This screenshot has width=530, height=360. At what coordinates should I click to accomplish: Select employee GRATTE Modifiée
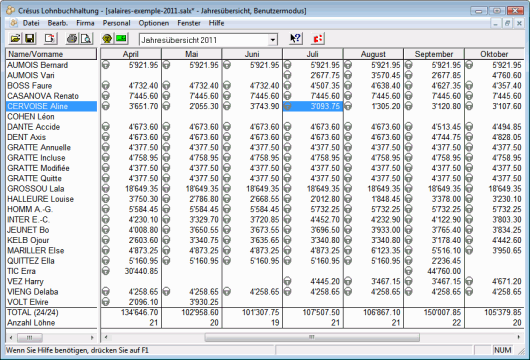(51, 168)
